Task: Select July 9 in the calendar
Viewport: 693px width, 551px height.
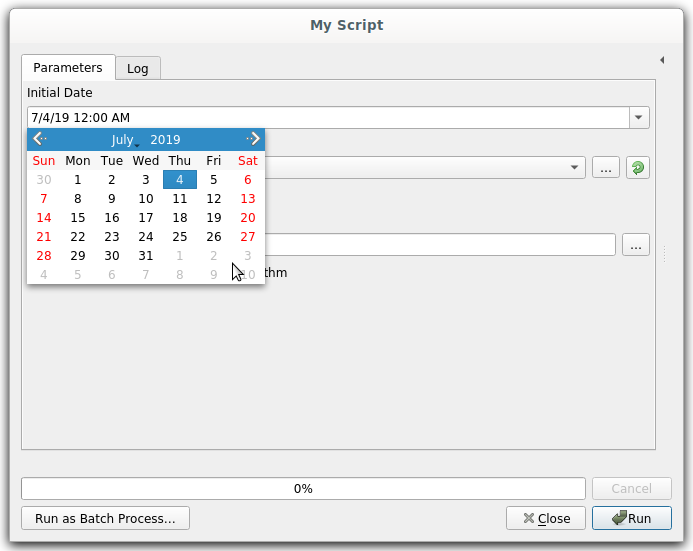Action: coord(112,198)
